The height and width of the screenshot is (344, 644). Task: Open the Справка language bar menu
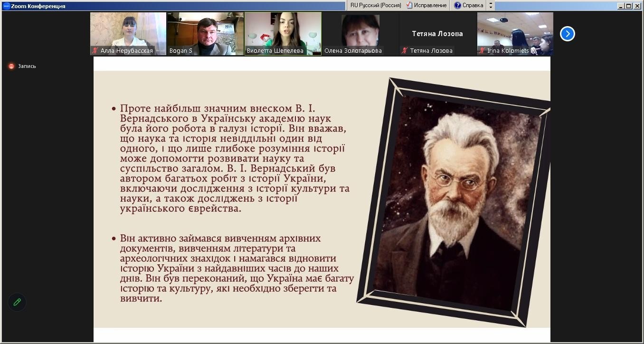point(468,5)
